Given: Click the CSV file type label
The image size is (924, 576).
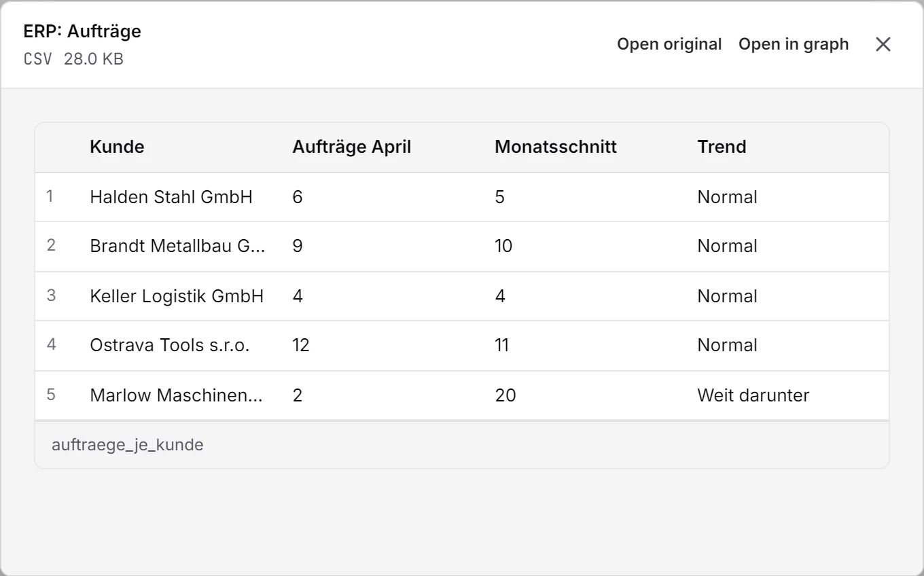Looking at the screenshot, I should (37, 59).
